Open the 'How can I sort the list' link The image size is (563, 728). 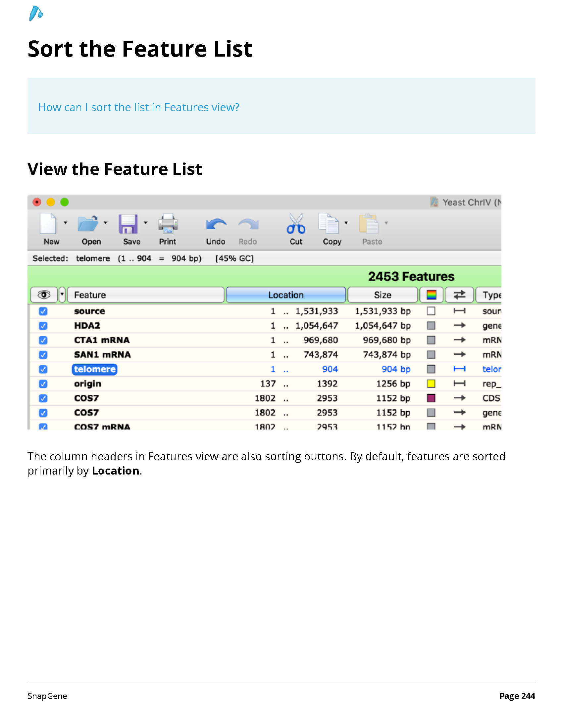coord(139,107)
